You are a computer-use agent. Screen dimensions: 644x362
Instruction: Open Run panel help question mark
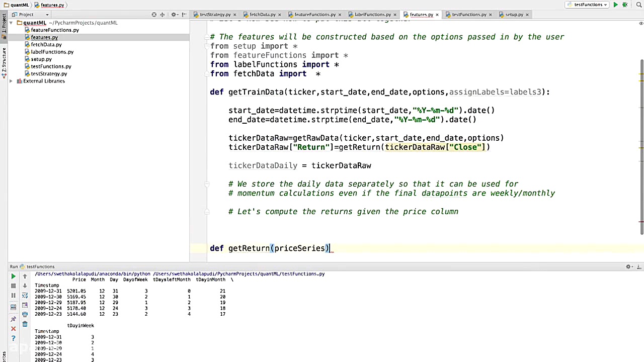tap(13, 338)
